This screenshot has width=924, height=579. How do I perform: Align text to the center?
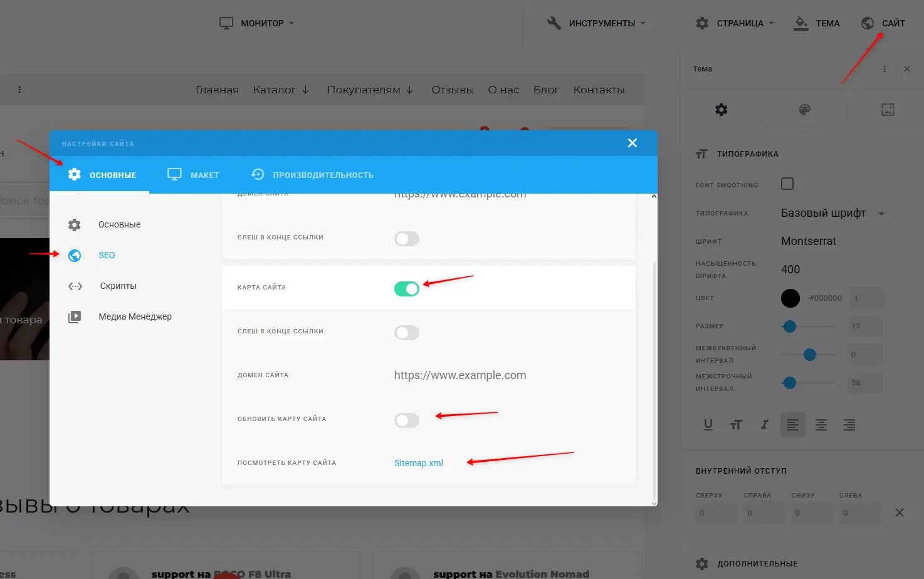click(x=821, y=425)
